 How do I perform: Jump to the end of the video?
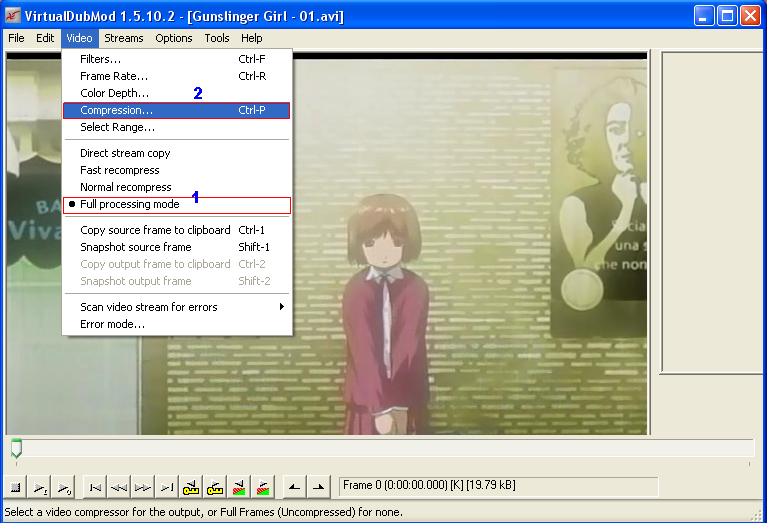[x=167, y=487]
